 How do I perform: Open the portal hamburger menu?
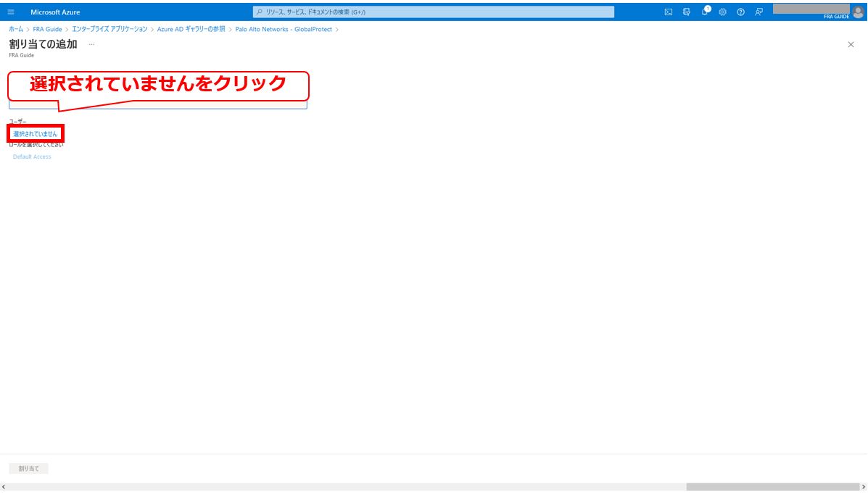pyautogui.click(x=11, y=12)
